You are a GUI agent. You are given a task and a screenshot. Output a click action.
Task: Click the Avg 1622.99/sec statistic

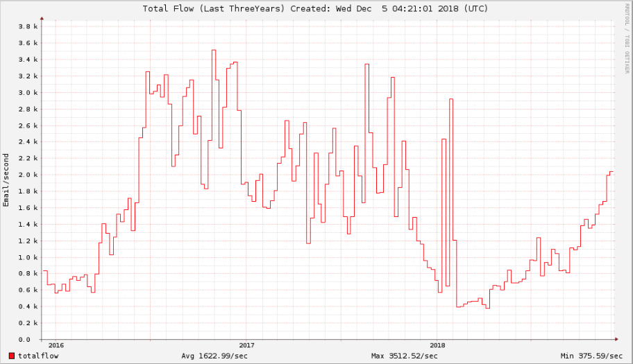click(214, 356)
